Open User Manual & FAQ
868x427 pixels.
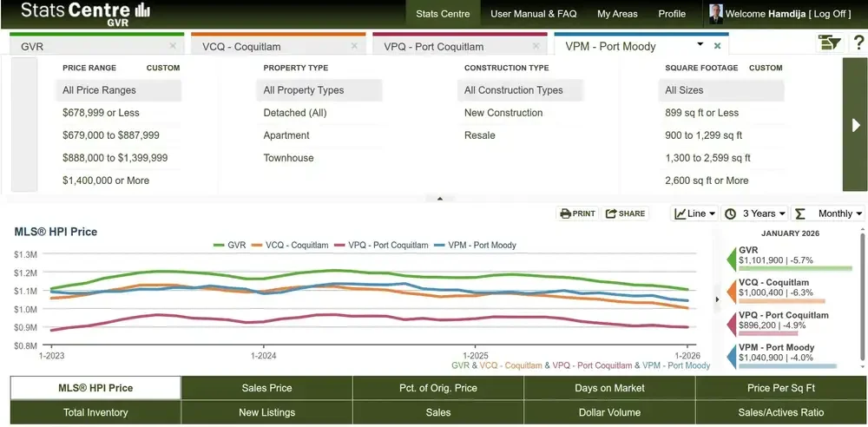(534, 14)
